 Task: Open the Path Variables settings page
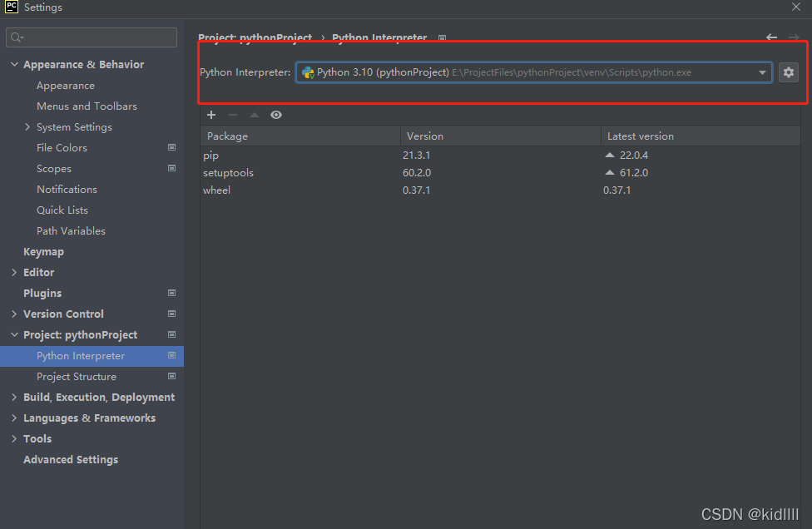pos(71,231)
